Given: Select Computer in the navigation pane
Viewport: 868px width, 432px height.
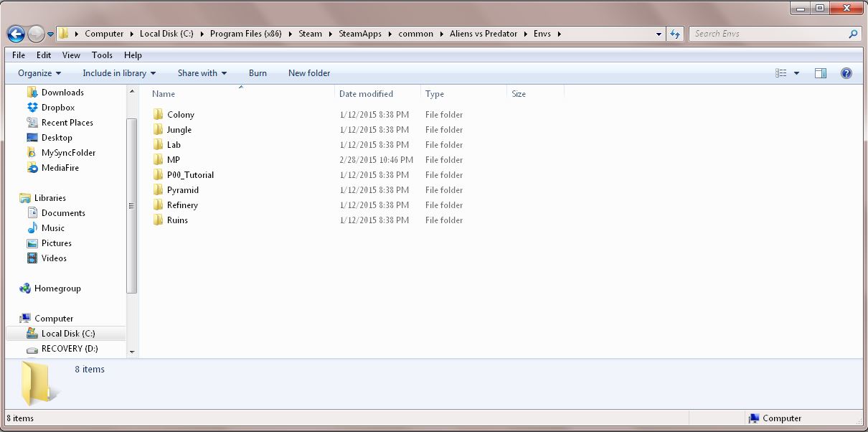Looking at the screenshot, I should (x=54, y=319).
